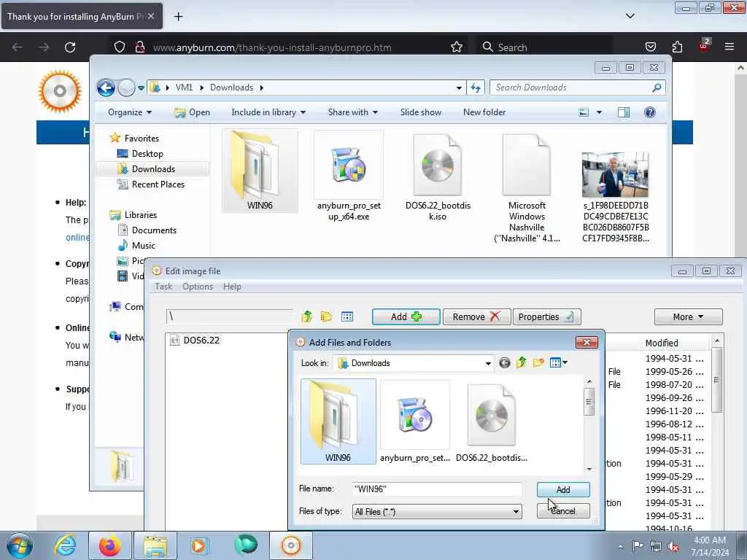The image size is (747, 560).
Task: Open a new Firefox tab
Action: (x=178, y=17)
